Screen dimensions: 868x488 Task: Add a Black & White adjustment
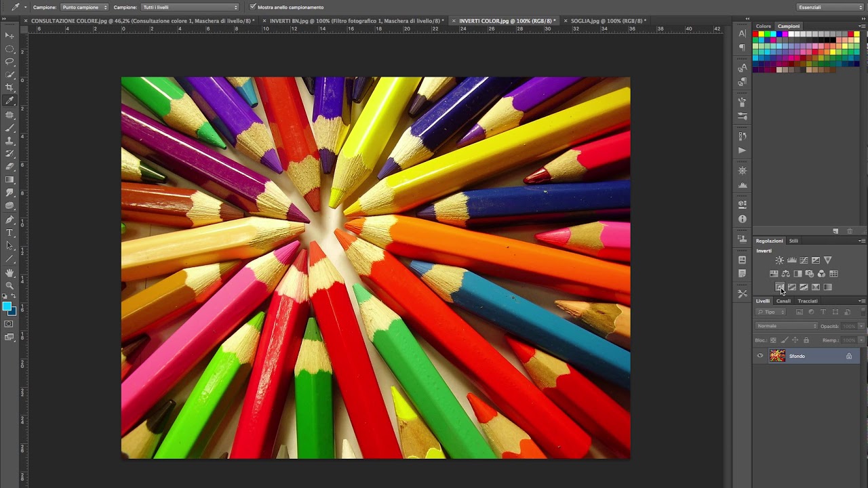tap(797, 274)
